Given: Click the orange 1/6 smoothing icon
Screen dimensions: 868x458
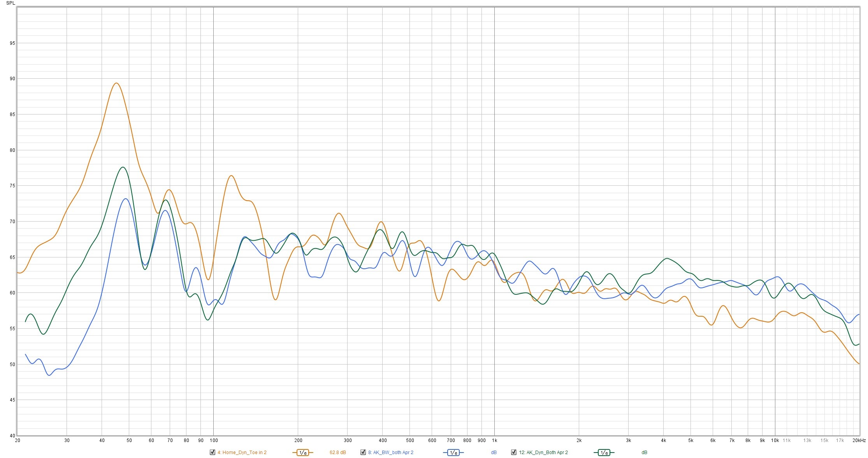Looking at the screenshot, I should tap(302, 453).
